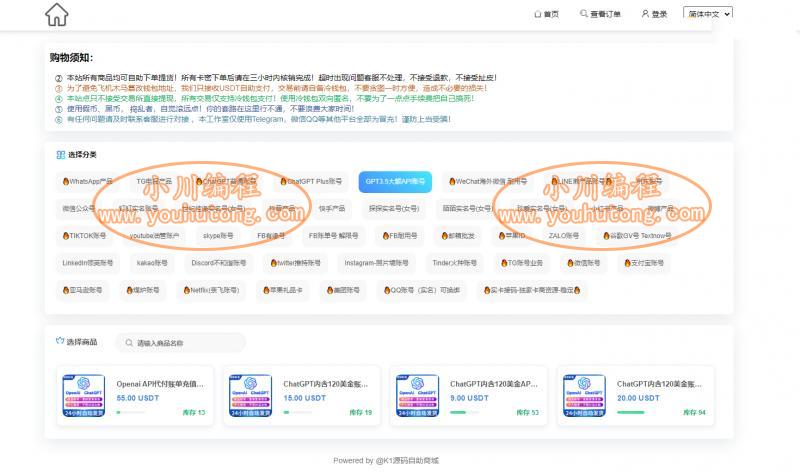Select the 苹果礼品卡 category
The width and height of the screenshot is (800, 473).
(283, 290)
